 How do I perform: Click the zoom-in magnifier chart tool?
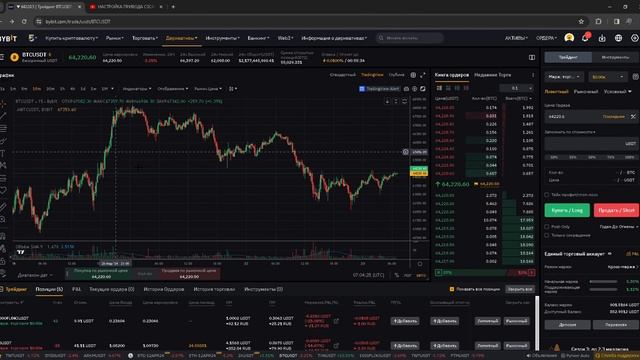(x=3, y=220)
